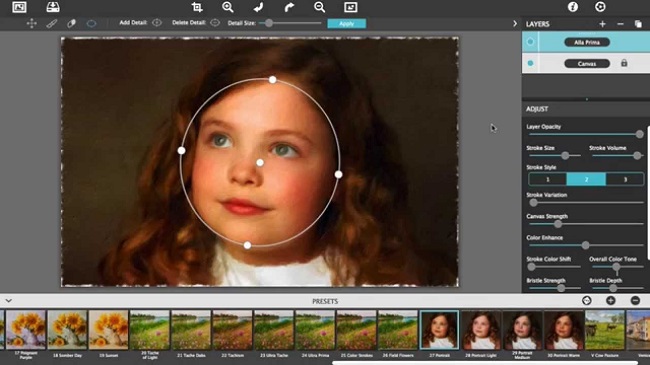Toggle visibility of the Canvas layer
Screen dimensions: 650x365
tap(530, 63)
